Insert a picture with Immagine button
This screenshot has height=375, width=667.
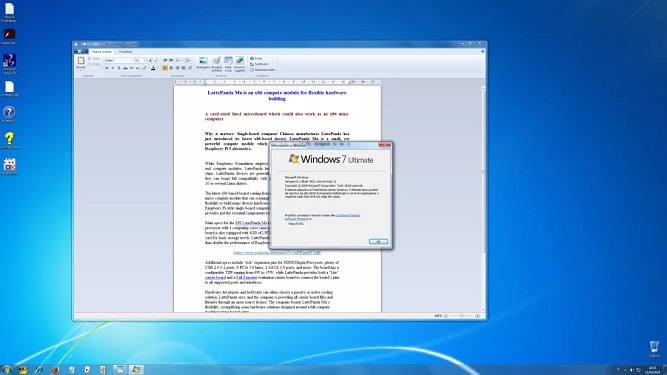pyautogui.click(x=203, y=63)
